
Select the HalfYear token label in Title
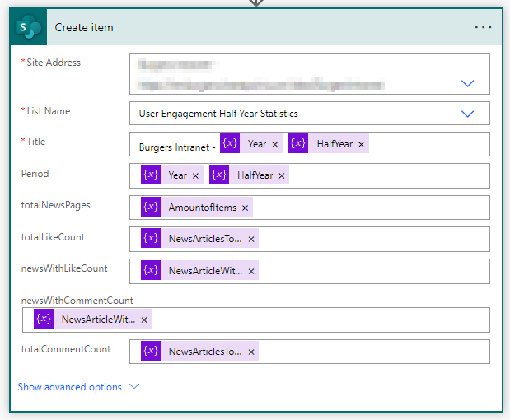(335, 144)
